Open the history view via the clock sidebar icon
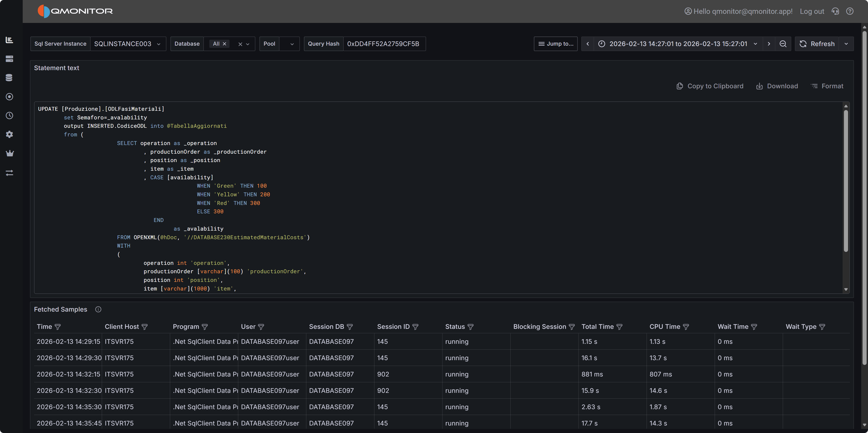This screenshot has height=433, width=868. [x=10, y=116]
